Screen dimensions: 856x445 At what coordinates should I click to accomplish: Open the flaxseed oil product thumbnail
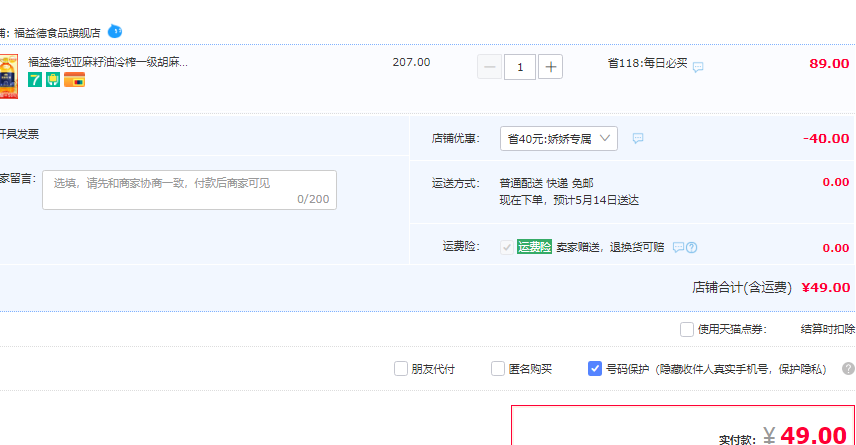click(9, 76)
